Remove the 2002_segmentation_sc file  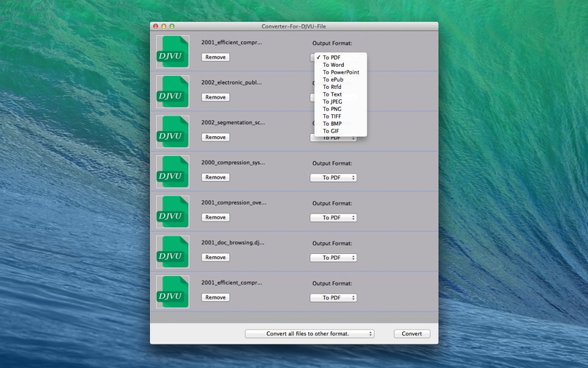click(215, 138)
